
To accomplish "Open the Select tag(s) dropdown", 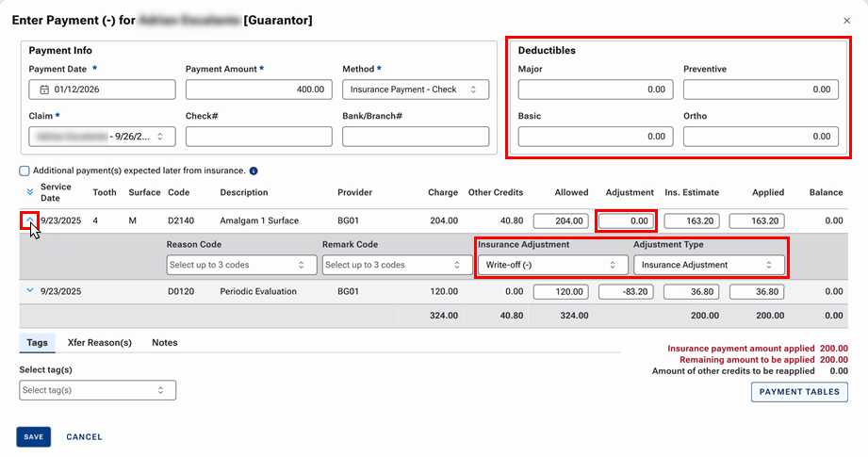I will pos(97,390).
